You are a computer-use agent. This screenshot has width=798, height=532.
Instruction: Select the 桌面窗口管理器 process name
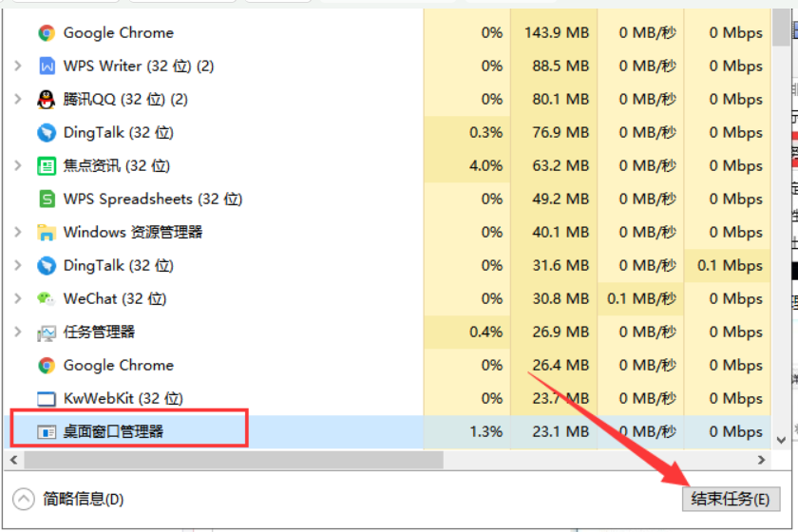[113, 431]
